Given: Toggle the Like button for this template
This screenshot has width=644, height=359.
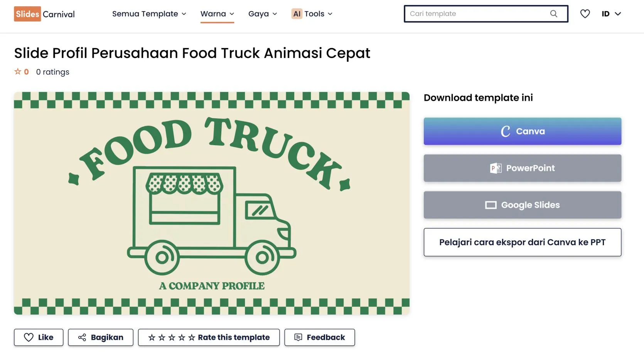Looking at the screenshot, I should coord(38,337).
